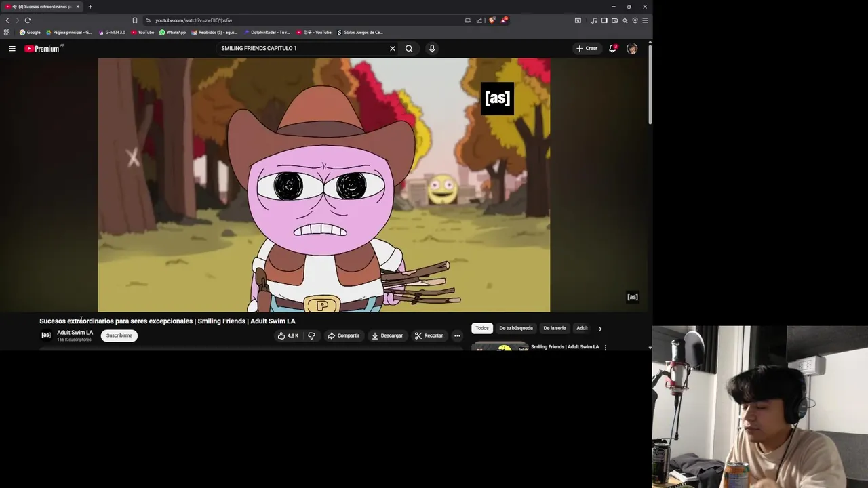Screen dimensions: 868x488
Task: View site information in the address bar
Action: pyautogui.click(x=148, y=20)
